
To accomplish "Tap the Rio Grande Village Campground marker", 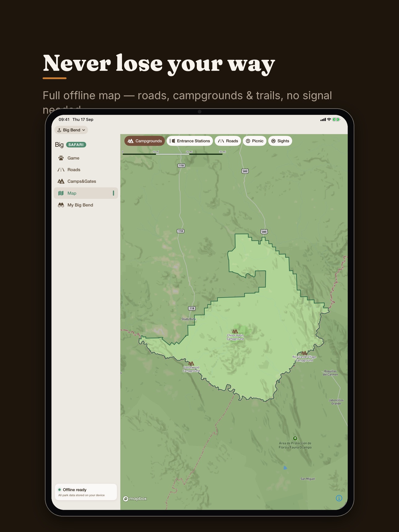I will coord(304,353).
